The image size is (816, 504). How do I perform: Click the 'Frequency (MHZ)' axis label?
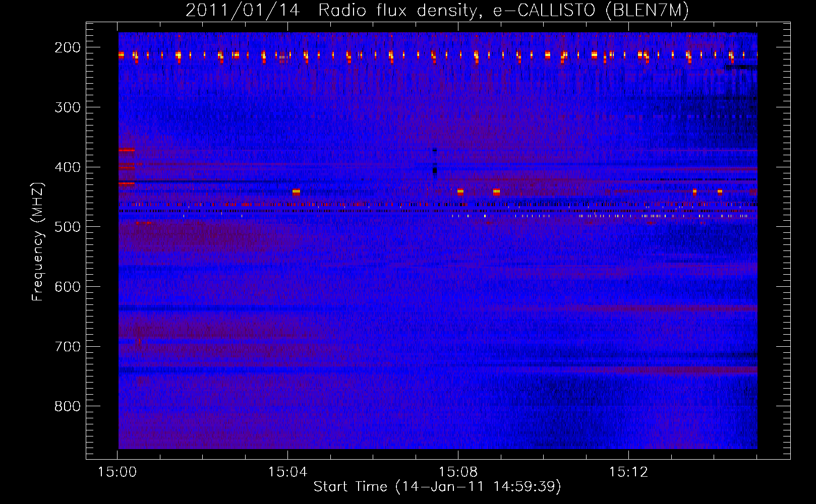[38, 242]
